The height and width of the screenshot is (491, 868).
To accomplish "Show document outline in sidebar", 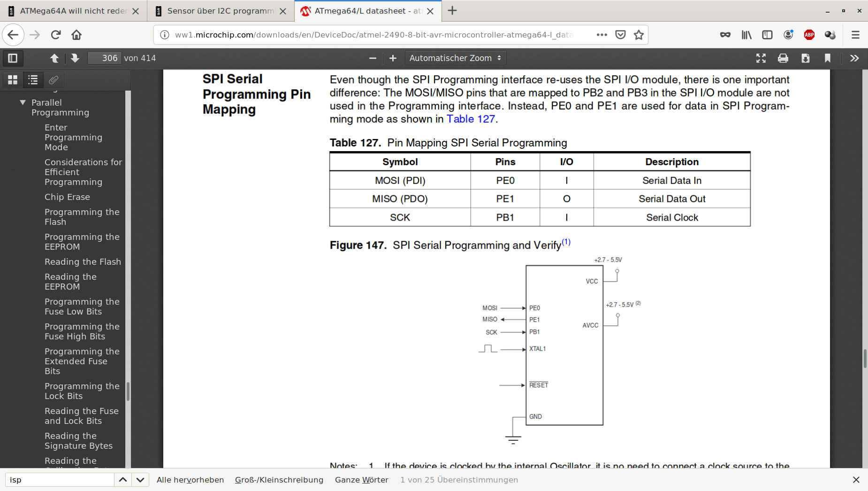I will pyautogui.click(x=33, y=80).
